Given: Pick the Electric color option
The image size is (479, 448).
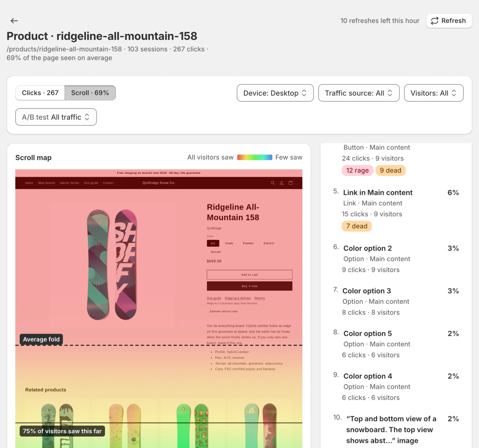Looking at the screenshot, I should (269, 243).
